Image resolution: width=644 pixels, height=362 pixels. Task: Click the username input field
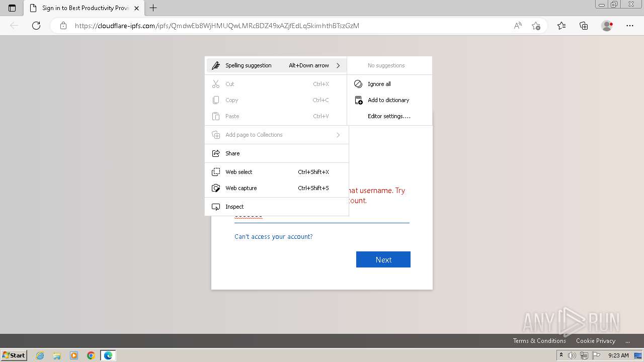(322, 216)
